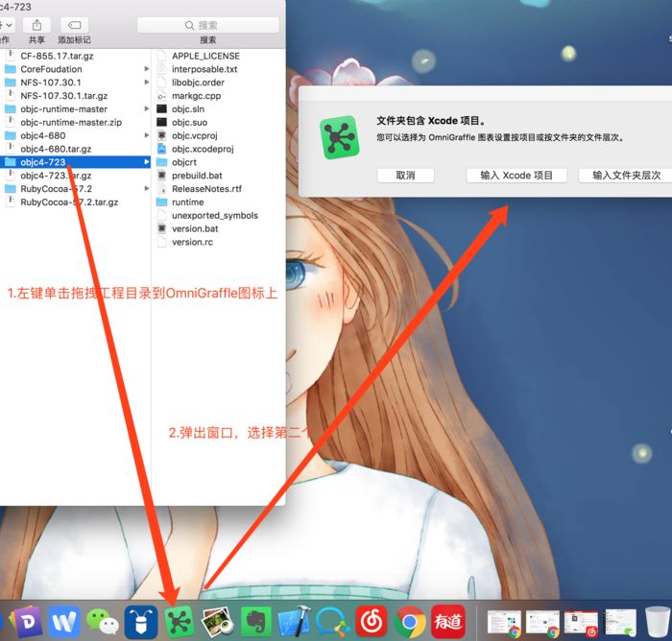
Task: Click the Finder search (搜索) field
Action: coord(208,25)
